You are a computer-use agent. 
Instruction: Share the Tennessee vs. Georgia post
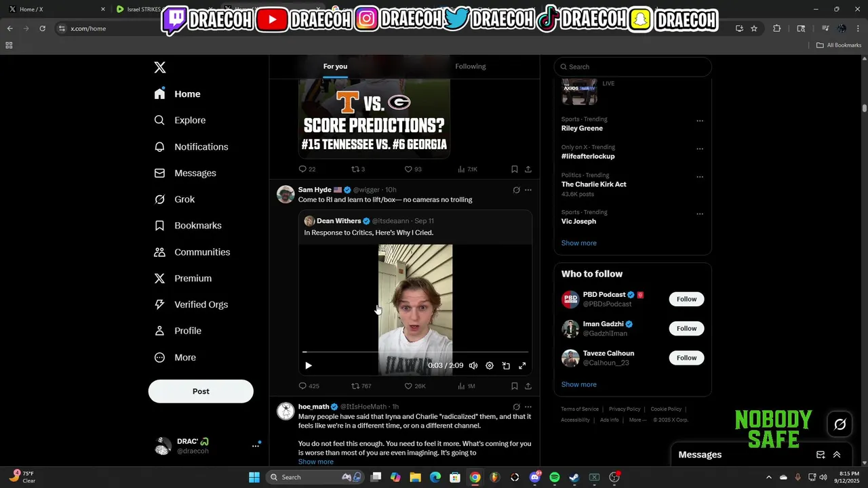[528, 169]
